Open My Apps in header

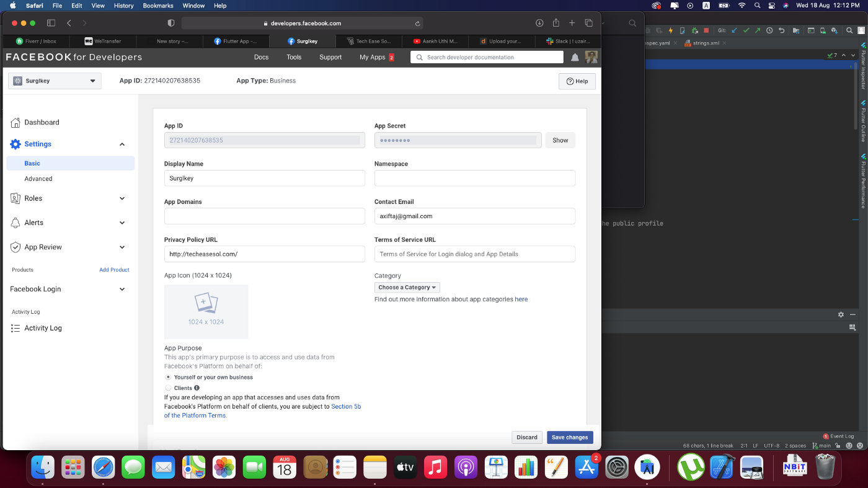point(373,57)
